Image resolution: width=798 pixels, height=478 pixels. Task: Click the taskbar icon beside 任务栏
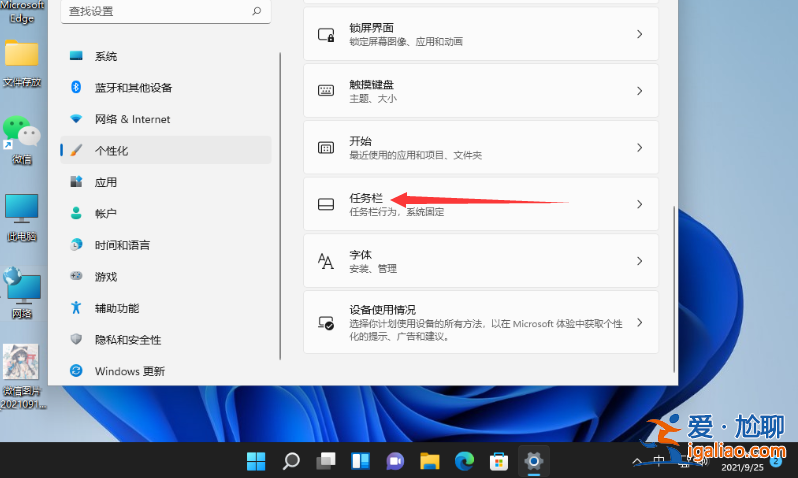326,204
